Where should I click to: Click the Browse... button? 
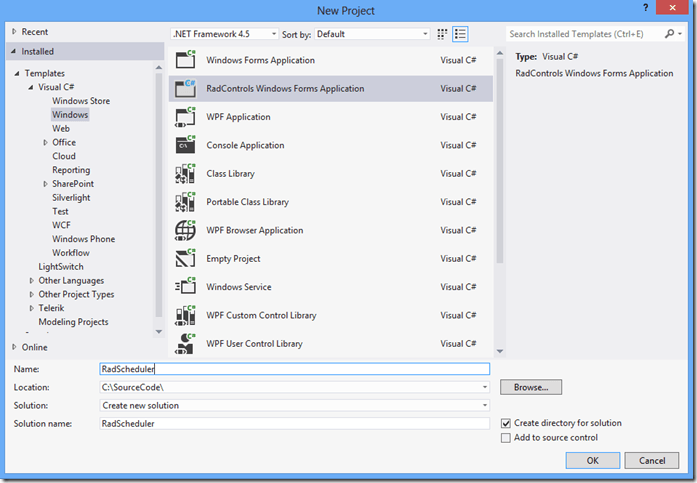pyautogui.click(x=531, y=387)
